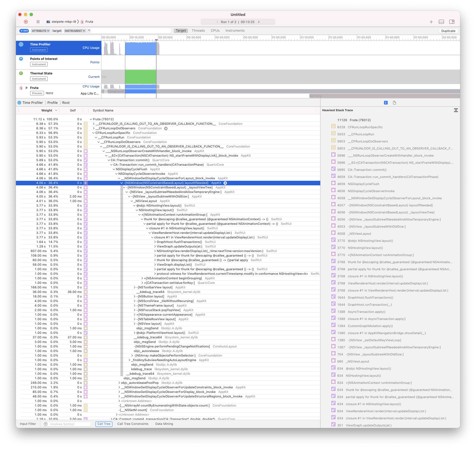
Task: Add an instrument with the plus icon
Action: tap(431, 22)
